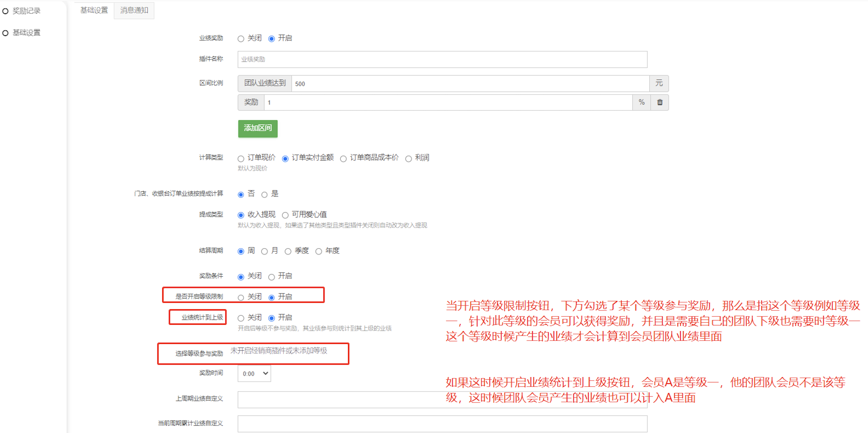This screenshot has height=433, width=868.
Task: Choose 订单现价 as the calculation type
Action: click(x=241, y=159)
